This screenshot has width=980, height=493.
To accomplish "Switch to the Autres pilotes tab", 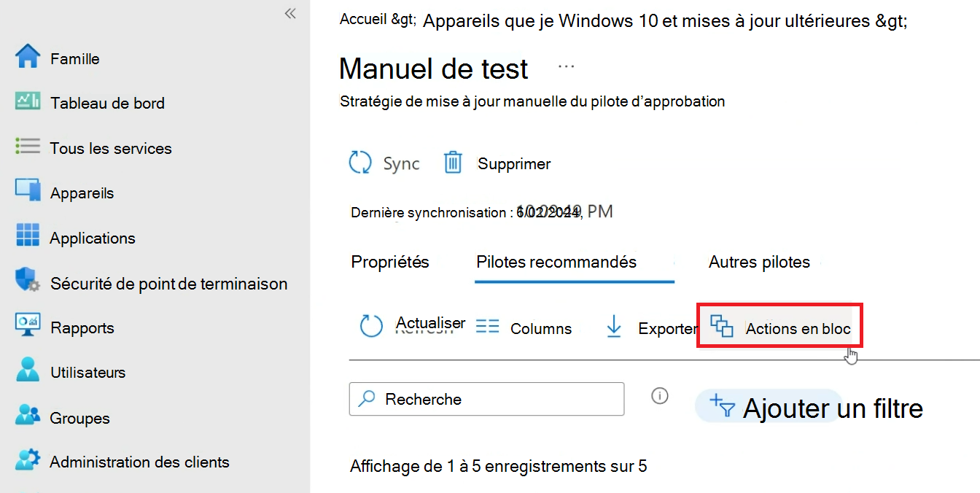I will click(x=759, y=262).
